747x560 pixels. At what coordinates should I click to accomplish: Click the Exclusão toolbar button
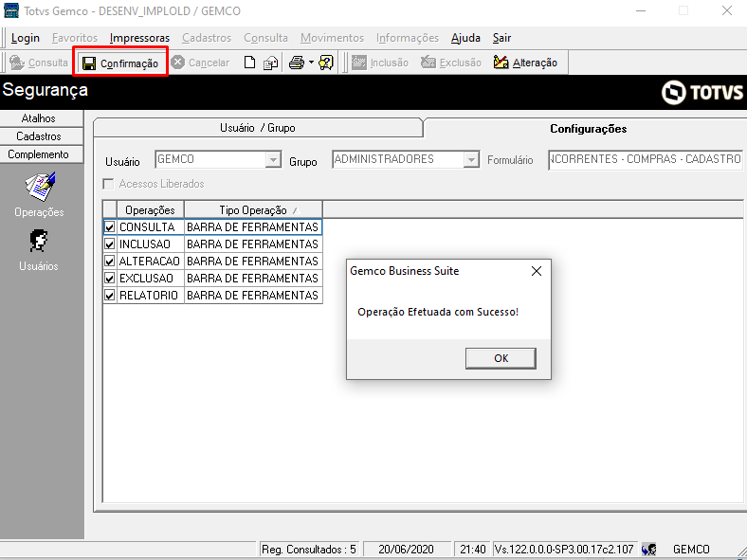(450, 63)
